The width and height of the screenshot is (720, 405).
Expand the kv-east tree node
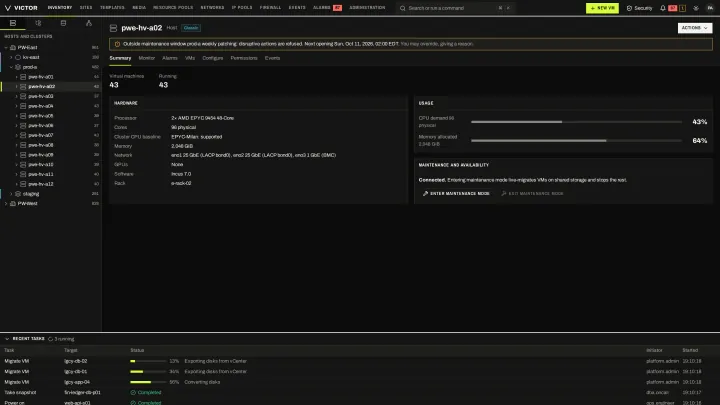coord(11,57)
